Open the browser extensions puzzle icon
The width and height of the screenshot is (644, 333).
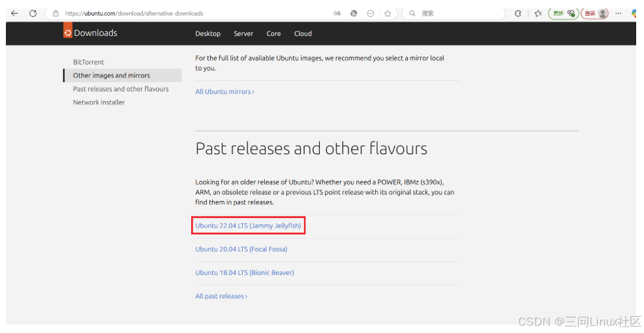coord(518,13)
